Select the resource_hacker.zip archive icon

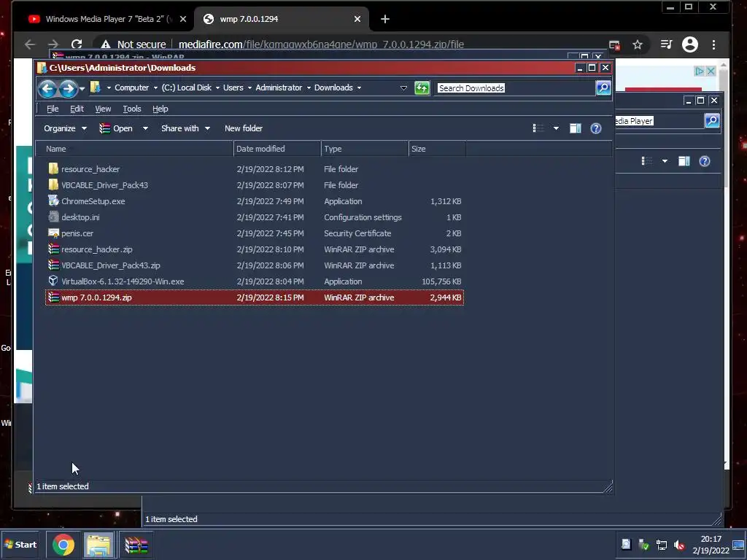pyautogui.click(x=53, y=249)
